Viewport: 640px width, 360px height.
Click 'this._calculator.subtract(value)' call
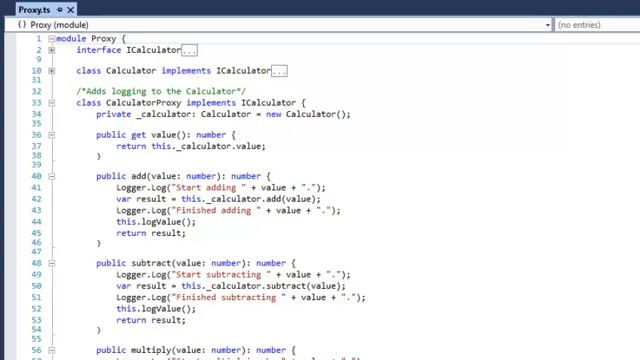coord(261,286)
